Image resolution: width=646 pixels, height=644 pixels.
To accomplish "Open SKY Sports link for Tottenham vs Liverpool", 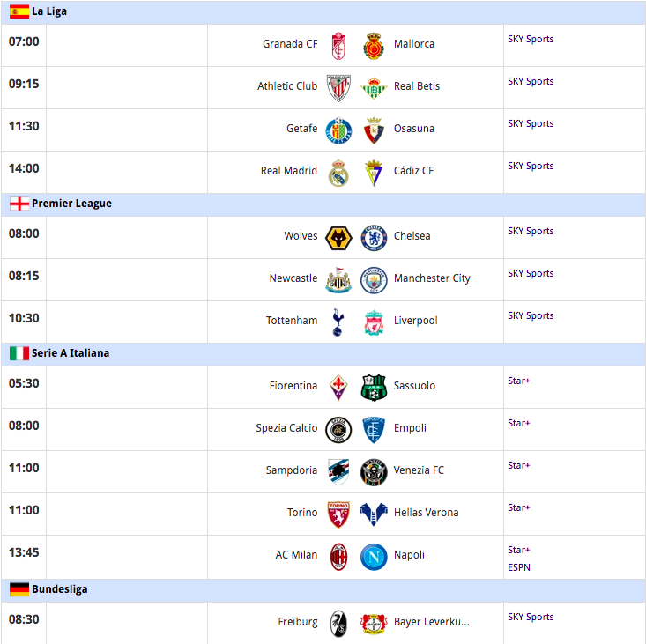I will click(531, 315).
